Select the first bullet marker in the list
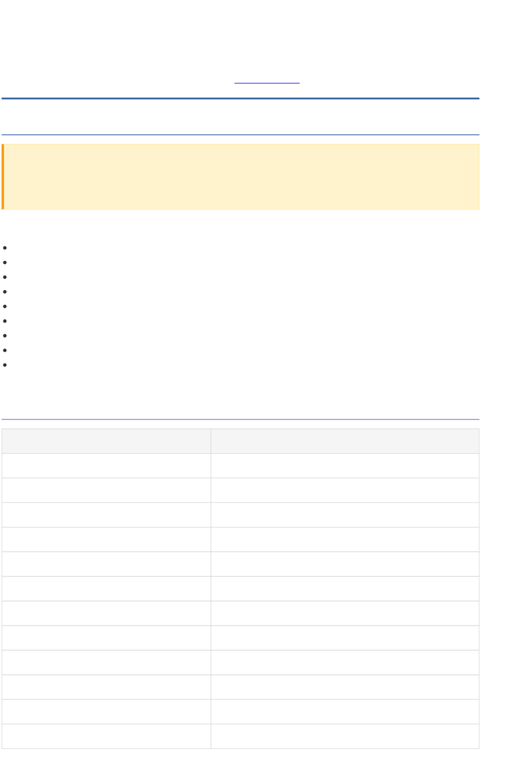This screenshot has width=532, height=783. [4, 248]
